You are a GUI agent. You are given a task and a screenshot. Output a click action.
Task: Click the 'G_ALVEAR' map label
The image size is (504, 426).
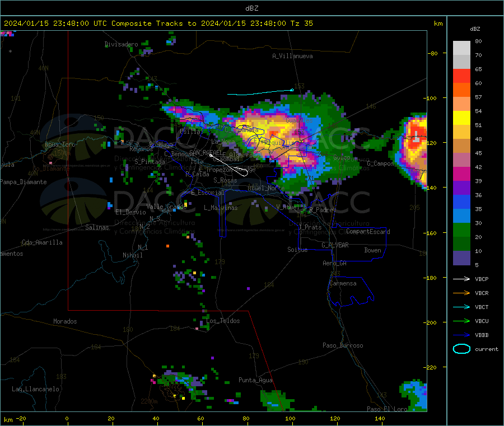click(335, 245)
